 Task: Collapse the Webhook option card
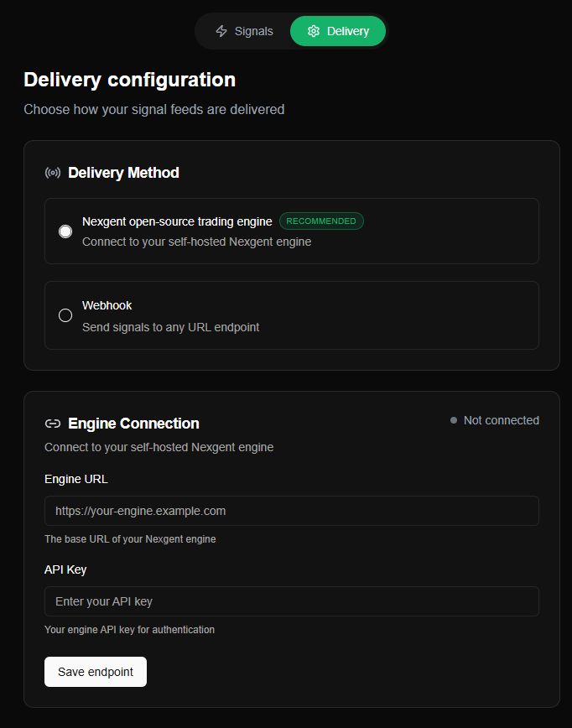pos(292,315)
